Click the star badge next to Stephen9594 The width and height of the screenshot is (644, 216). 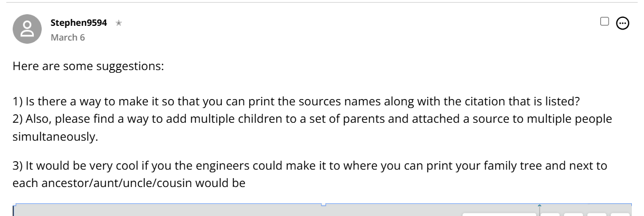click(119, 23)
